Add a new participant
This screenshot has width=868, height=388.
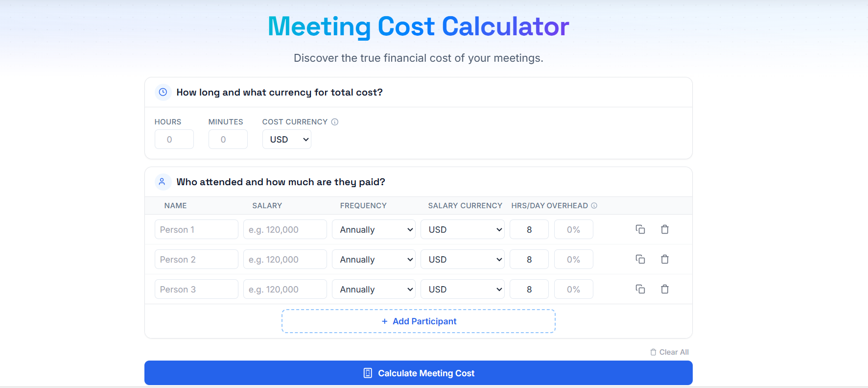[x=419, y=321]
